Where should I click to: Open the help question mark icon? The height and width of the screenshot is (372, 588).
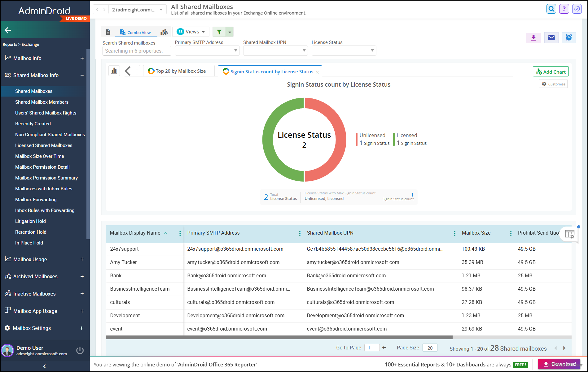pos(564,9)
